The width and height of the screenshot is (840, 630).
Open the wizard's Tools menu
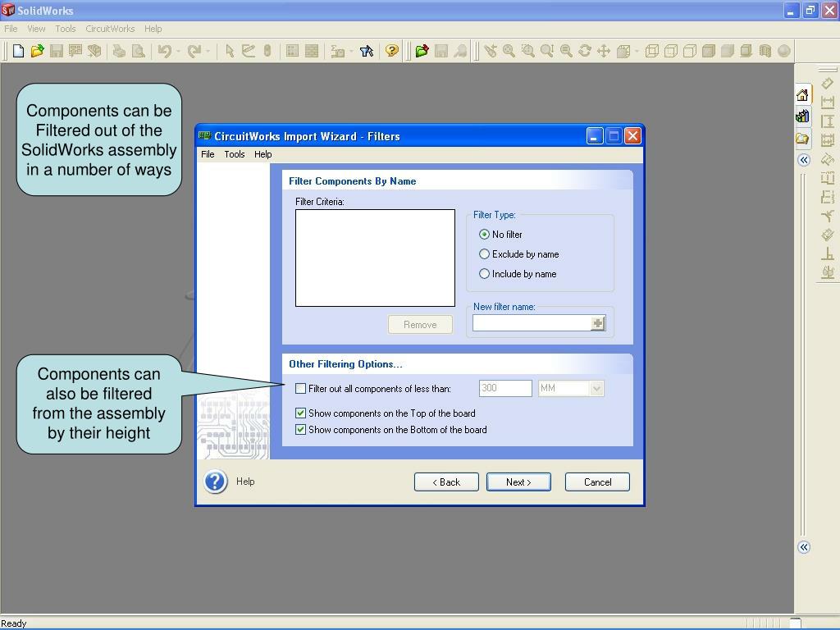click(x=234, y=154)
